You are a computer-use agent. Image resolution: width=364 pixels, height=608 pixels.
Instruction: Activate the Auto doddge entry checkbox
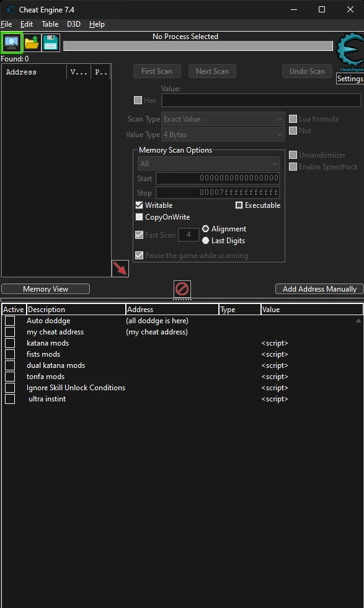pos(10,321)
